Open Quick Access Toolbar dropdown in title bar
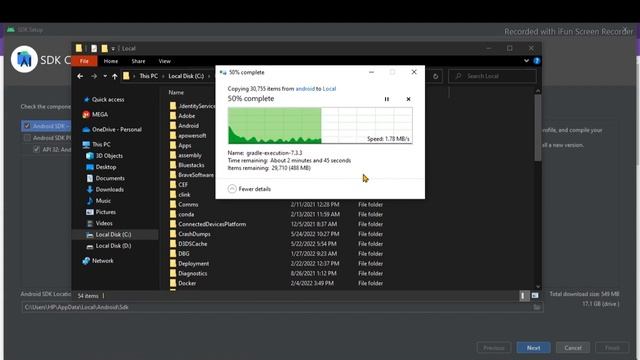640x360 pixels. click(113, 49)
